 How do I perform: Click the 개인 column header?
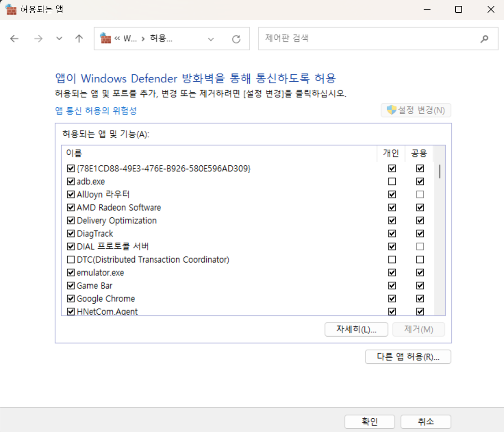click(391, 153)
